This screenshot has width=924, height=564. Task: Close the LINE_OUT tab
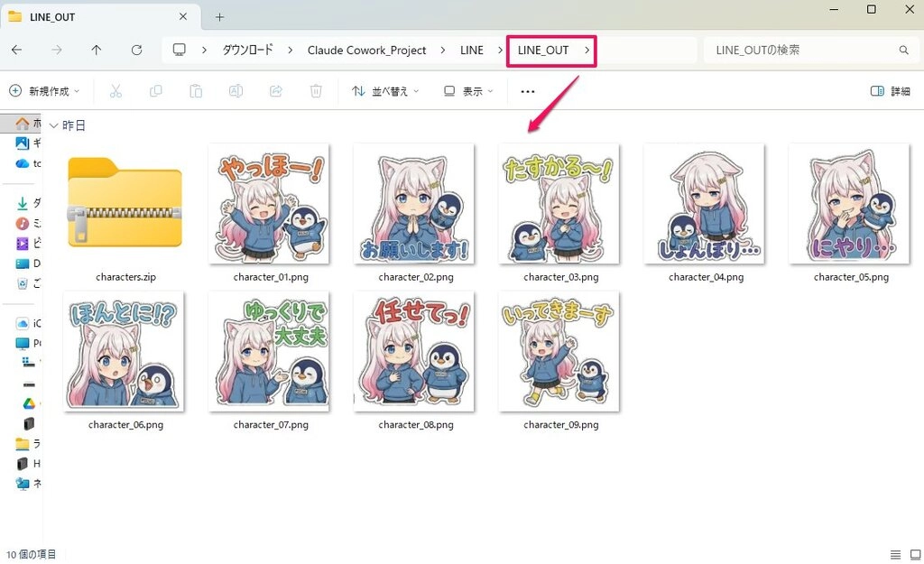pyautogui.click(x=183, y=16)
